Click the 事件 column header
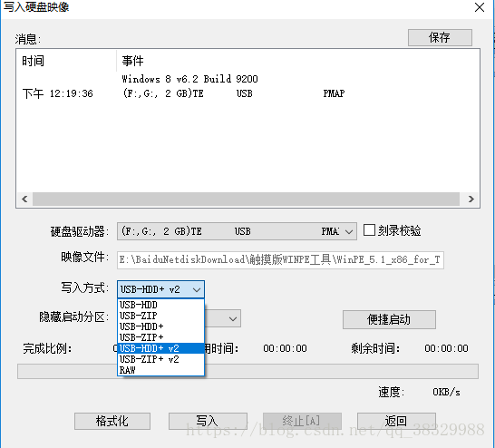The height and width of the screenshot is (448, 495). 298,61
